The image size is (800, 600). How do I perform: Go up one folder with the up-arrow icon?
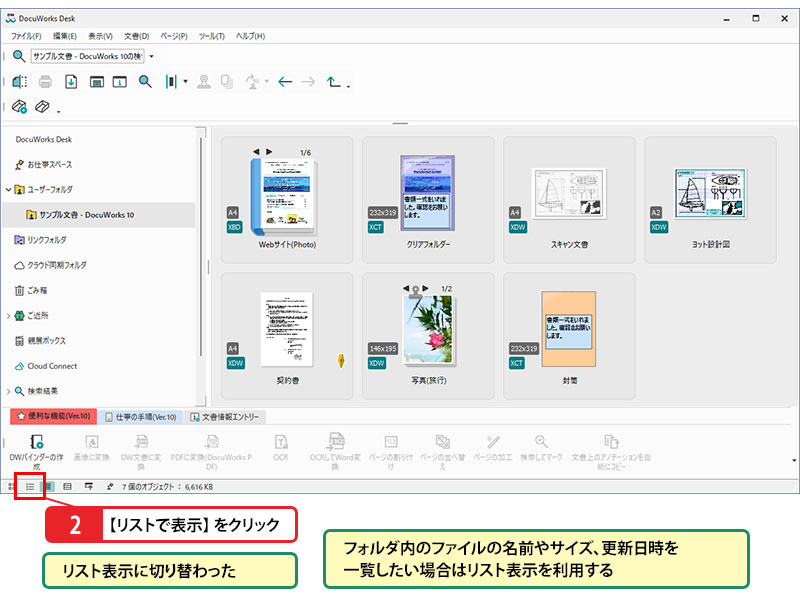[334, 82]
